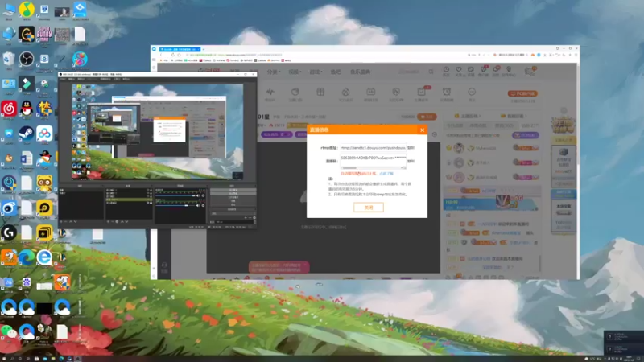
Task: Click the system tray clock on taskbar
Action: coord(630,359)
